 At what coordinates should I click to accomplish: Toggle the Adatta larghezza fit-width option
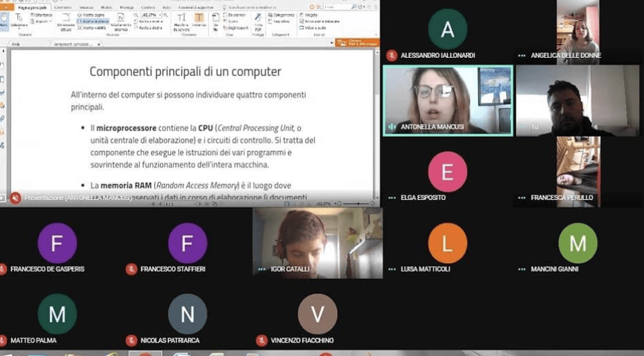tap(92, 22)
